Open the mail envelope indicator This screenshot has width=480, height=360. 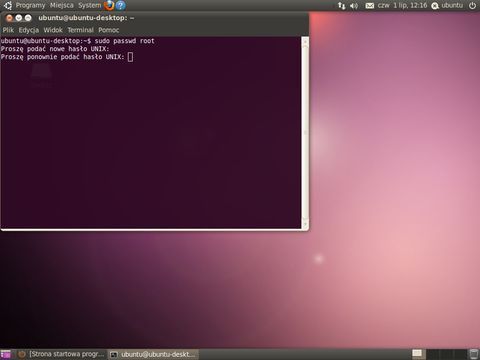[x=370, y=6]
